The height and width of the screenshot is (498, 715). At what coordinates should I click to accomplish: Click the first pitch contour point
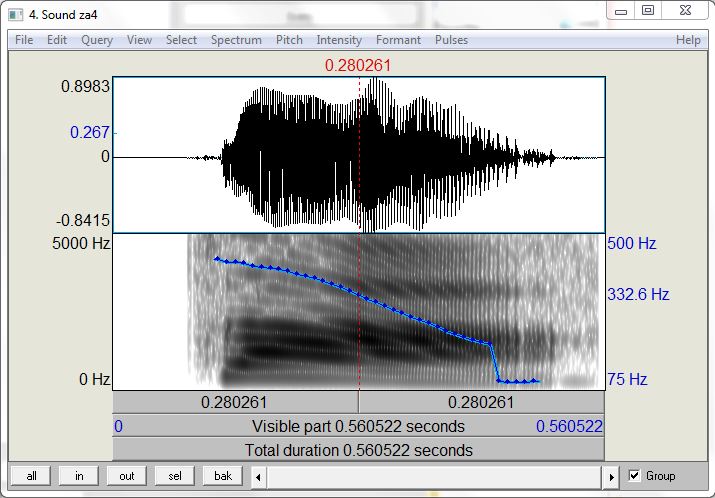click(x=217, y=259)
